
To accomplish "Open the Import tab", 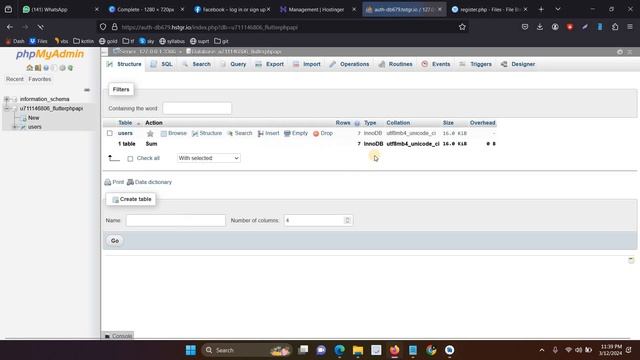I will [307, 64].
